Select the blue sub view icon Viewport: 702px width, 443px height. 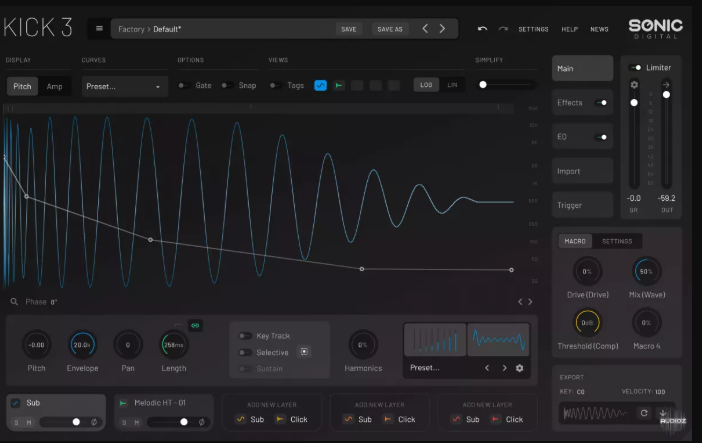pos(320,86)
